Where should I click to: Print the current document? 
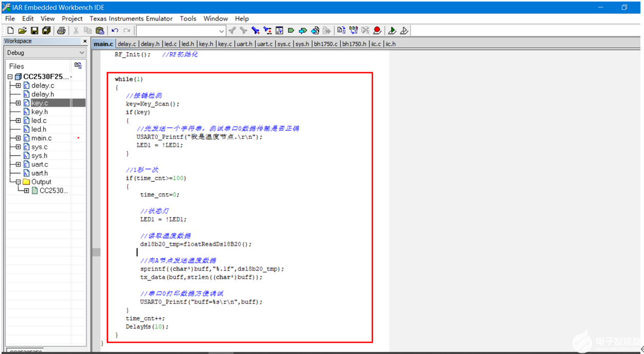pos(61,30)
